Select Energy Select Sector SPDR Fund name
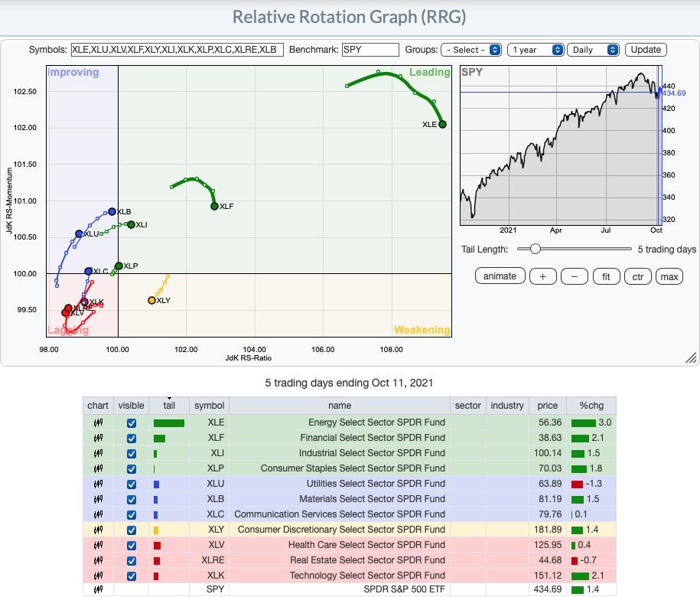The height and width of the screenshot is (597, 700). (376, 422)
